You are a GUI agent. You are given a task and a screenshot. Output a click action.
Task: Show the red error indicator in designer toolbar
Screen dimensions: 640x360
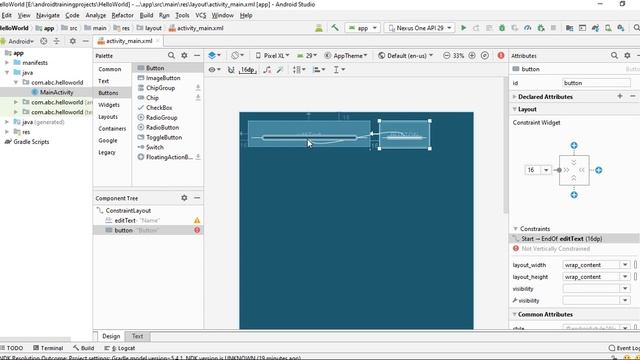[x=501, y=56]
